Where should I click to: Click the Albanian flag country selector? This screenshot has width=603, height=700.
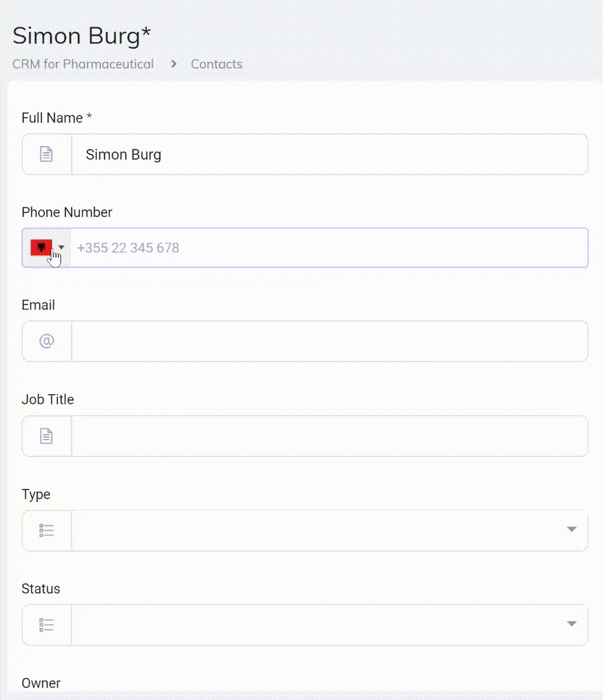41,247
